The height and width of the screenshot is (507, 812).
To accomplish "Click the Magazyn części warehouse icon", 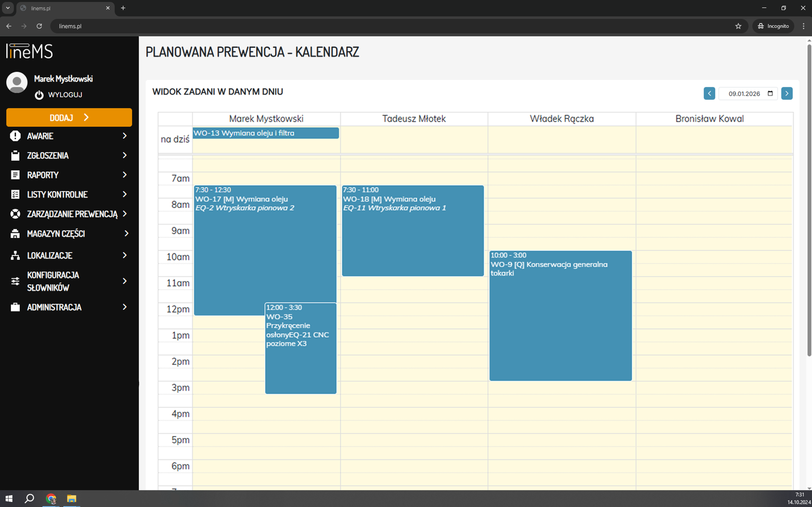I will 15,233.
